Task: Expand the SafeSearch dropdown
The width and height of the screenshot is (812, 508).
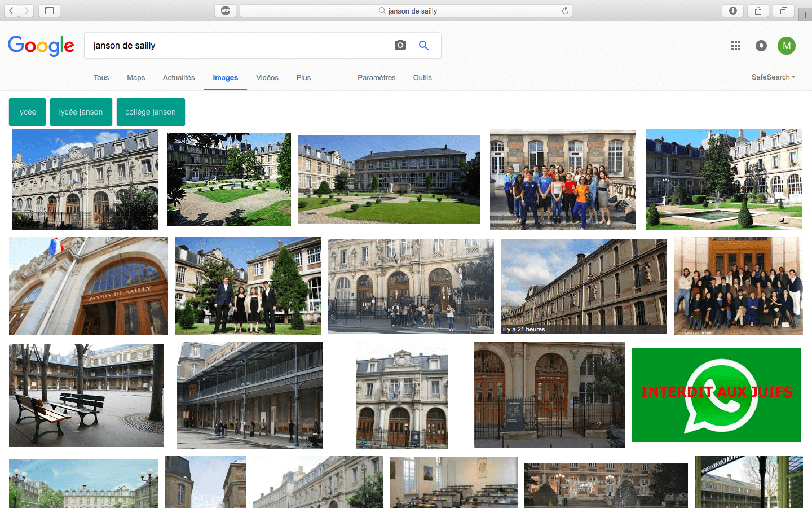Action: point(774,77)
